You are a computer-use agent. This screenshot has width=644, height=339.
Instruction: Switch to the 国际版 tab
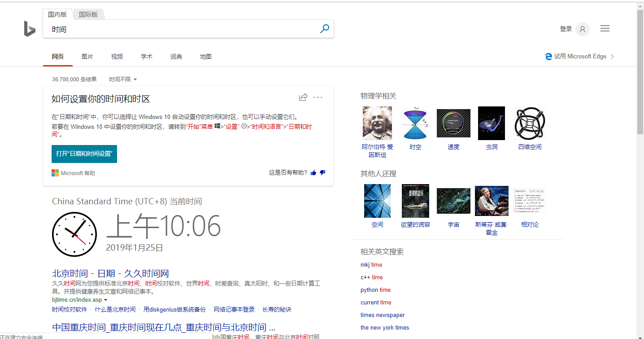click(88, 14)
